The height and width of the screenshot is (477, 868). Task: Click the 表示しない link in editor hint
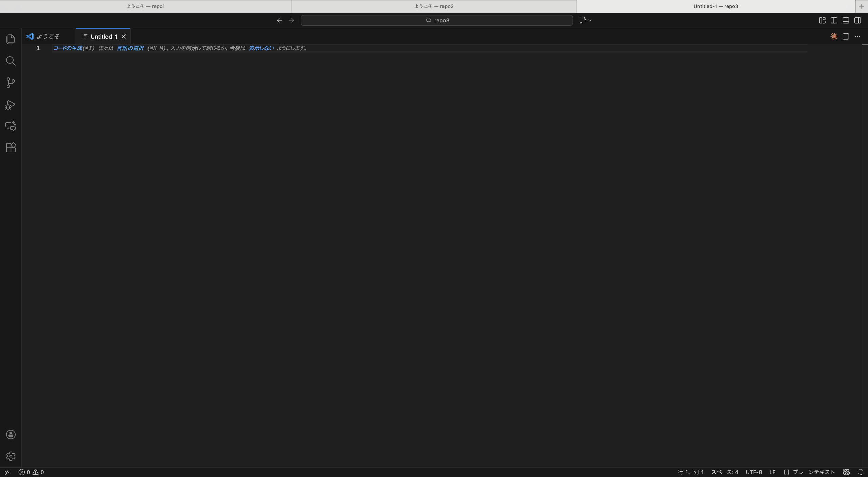coord(261,48)
